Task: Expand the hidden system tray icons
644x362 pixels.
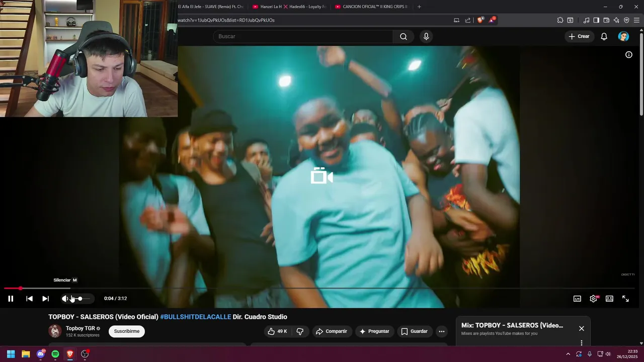Action: click(x=568, y=354)
